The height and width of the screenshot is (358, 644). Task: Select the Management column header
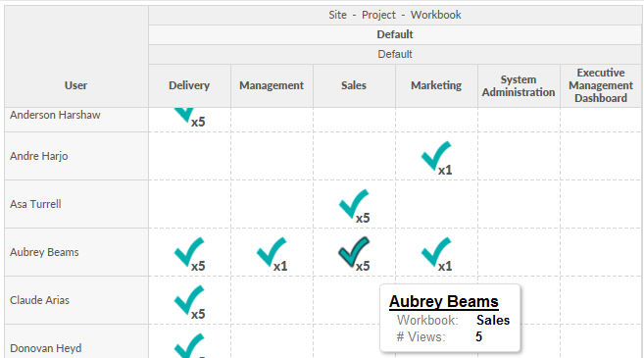point(272,85)
